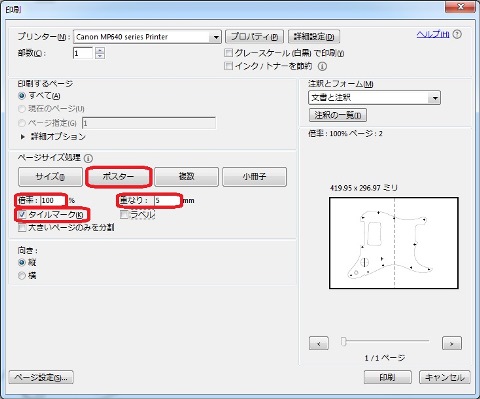Decrease copies with the spinner down arrow
480x399 pixels.
tap(100, 56)
